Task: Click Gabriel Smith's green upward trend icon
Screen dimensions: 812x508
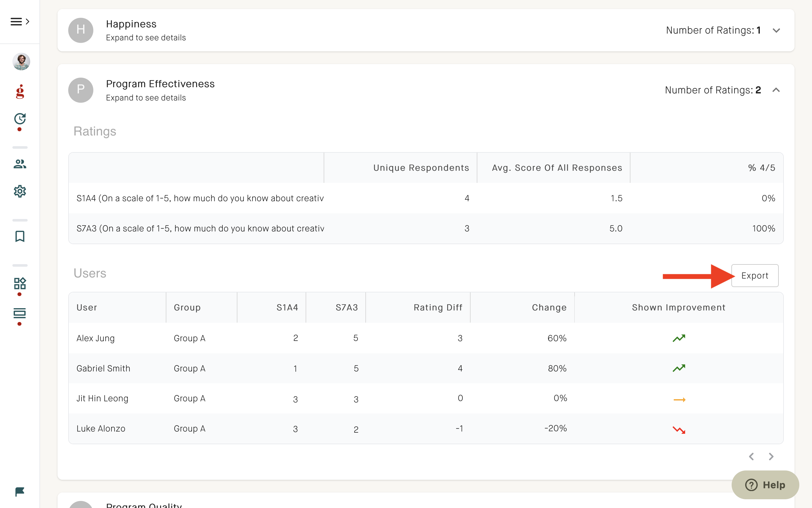Action: click(x=679, y=368)
